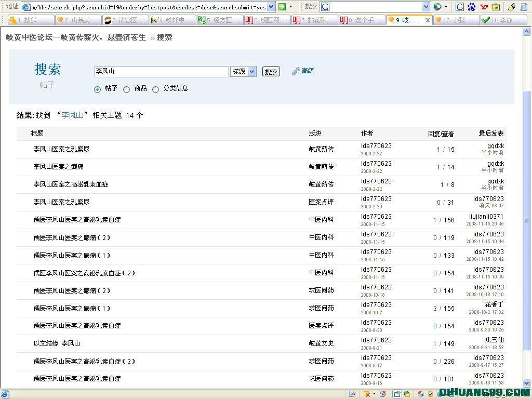Click the page magnifier icon in toolbar
Screen dimensions: 532x399
tap(524, 7)
